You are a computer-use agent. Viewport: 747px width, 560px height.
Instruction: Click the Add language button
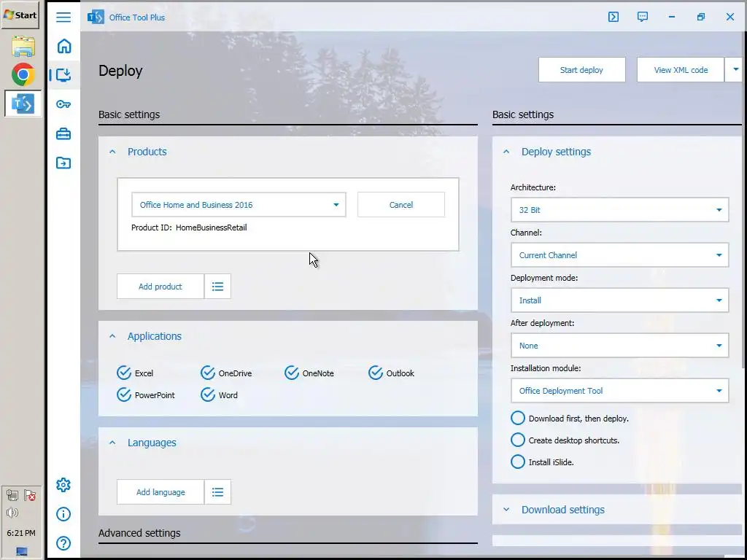pos(160,492)
